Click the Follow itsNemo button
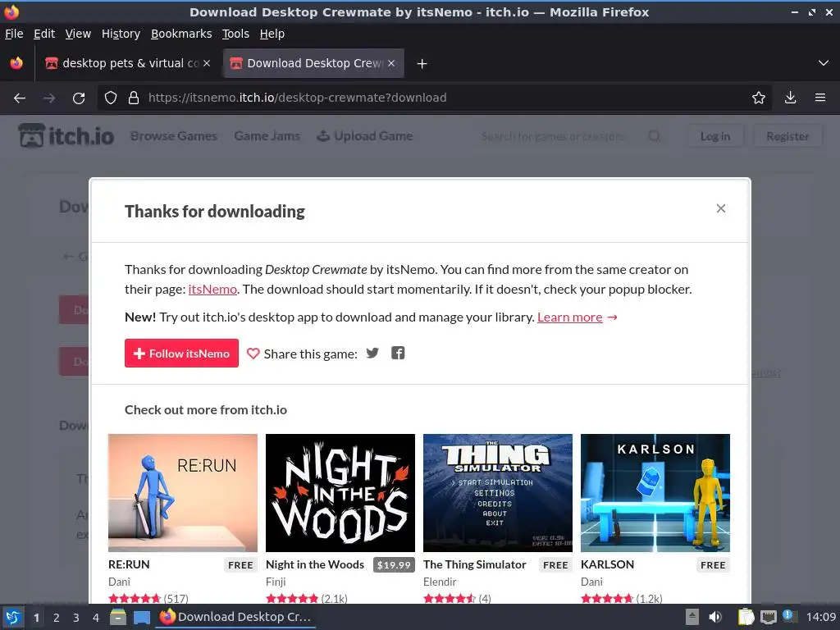The width and height of the screenshot is (840, 630). [181, 353]
